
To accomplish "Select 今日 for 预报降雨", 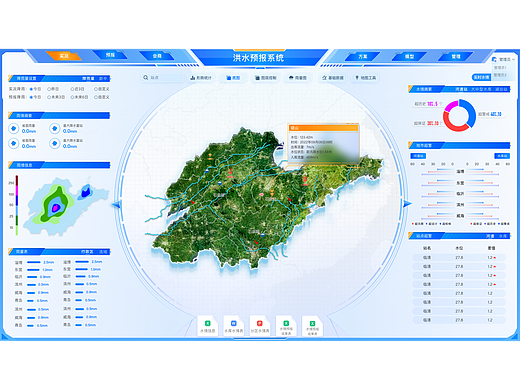I will [35, 97].
